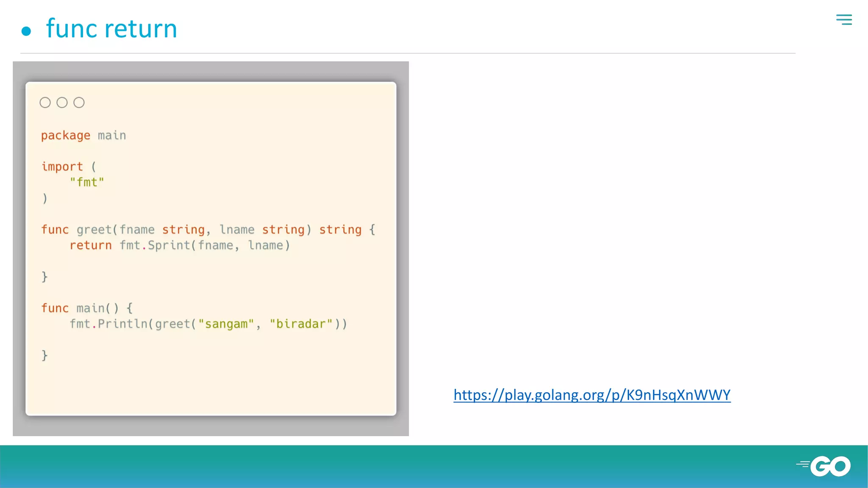Click the 'func return' slide title

pos(111,29)
